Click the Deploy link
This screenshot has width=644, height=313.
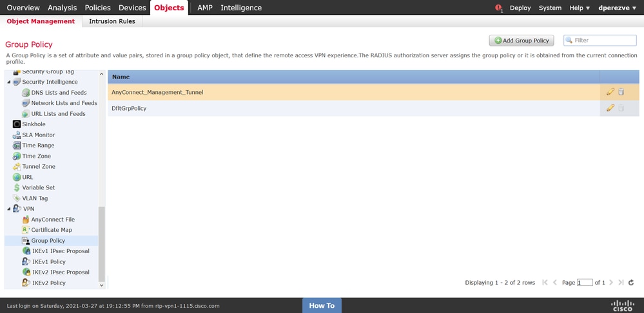520,8
